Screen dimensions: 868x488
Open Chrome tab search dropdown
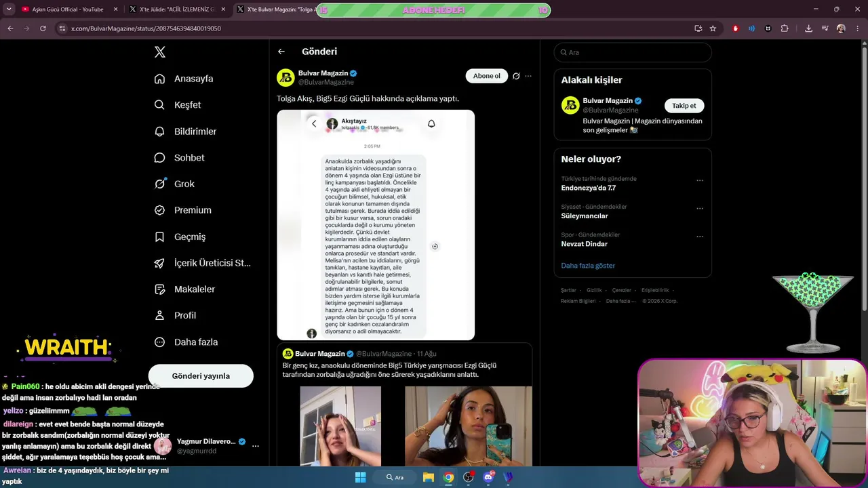pyautogui.click(x=9, y=9)
